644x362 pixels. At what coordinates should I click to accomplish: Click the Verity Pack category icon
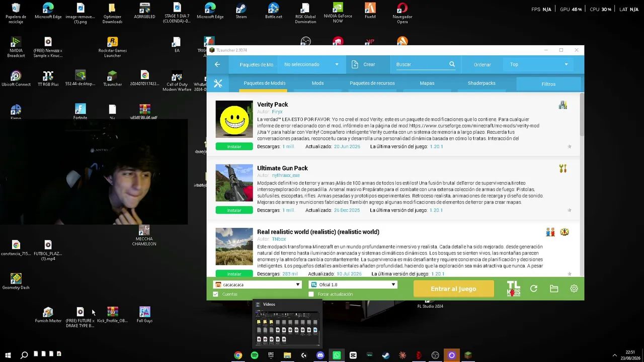[x=562, y=105]
